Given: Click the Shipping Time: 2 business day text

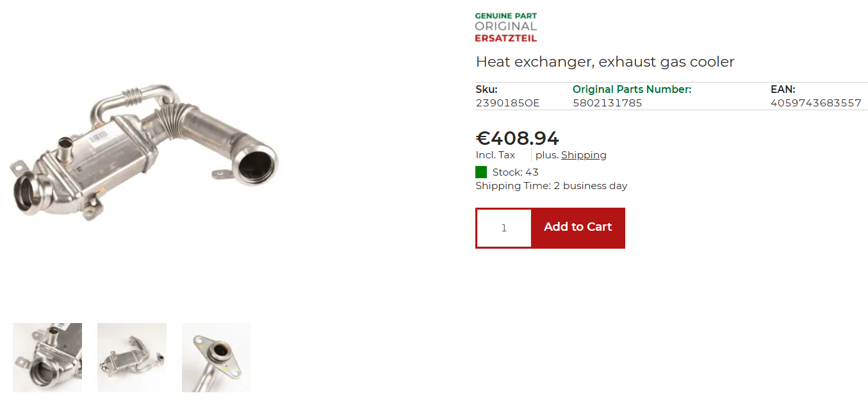Looking at the screenshot, I should (551, 186).
